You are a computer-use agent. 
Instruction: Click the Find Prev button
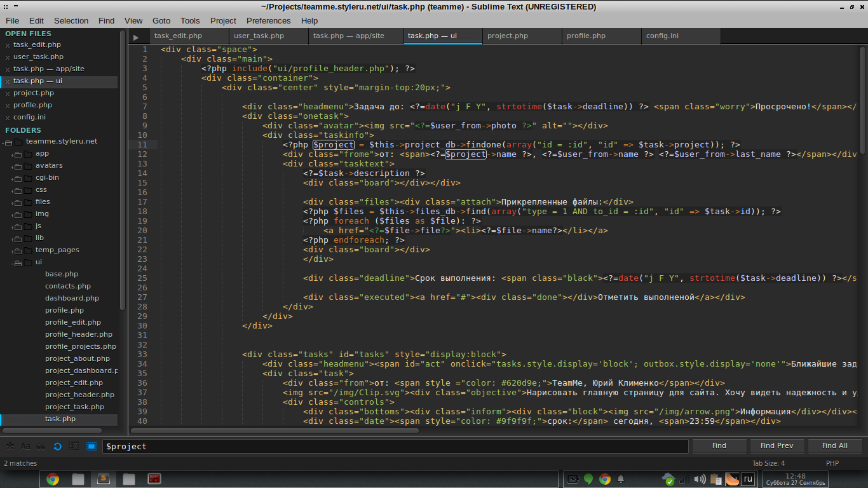[x=776, y=445]
